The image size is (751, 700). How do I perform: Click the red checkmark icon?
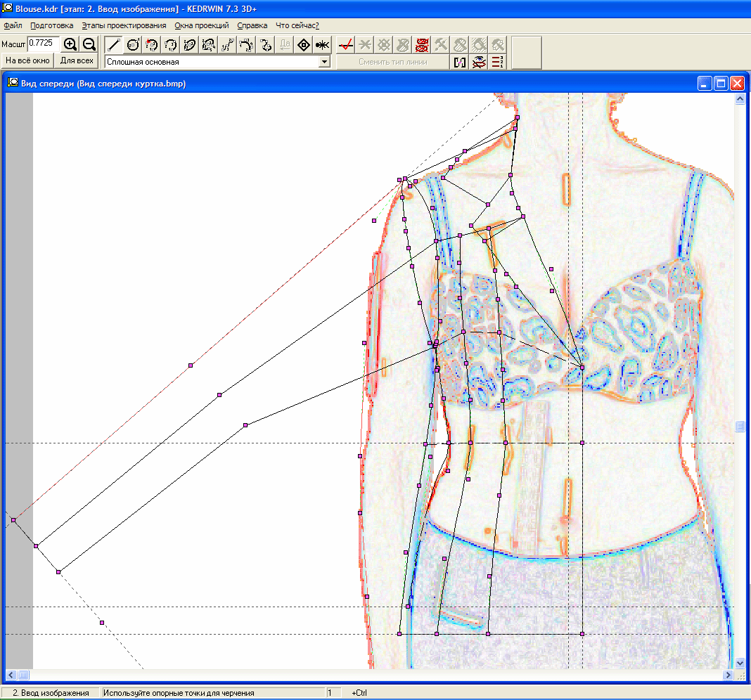345,45
